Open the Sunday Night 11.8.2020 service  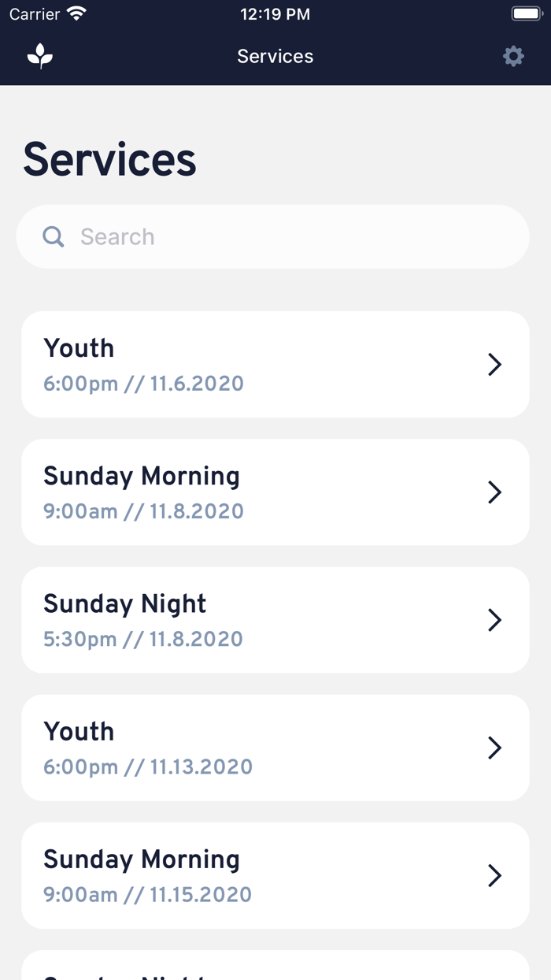275,620
